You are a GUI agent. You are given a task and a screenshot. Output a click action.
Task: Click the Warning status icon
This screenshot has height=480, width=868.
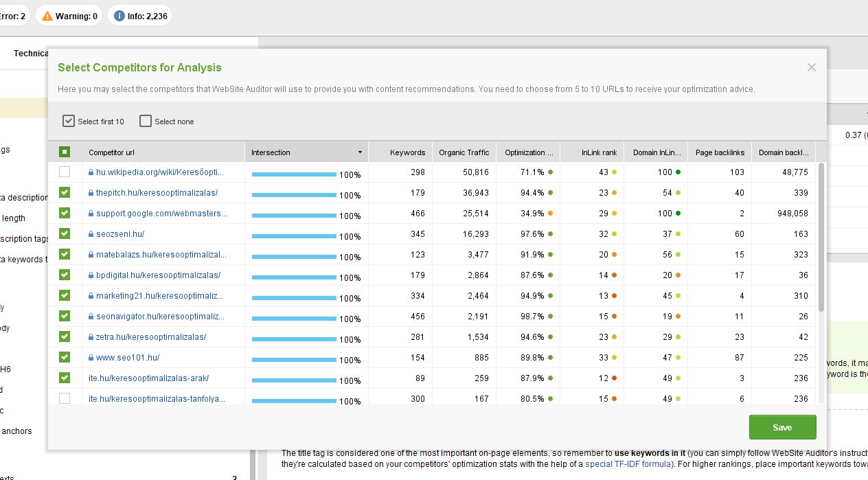47,16
